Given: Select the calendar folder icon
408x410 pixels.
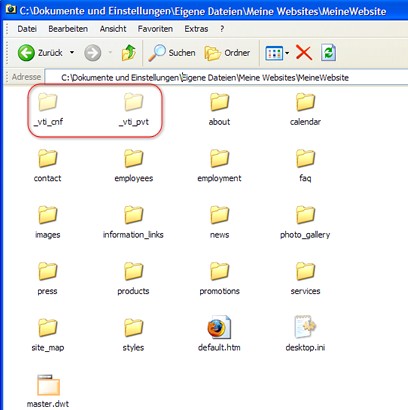Looking at the screenshot, I should [x=305, y=102].
